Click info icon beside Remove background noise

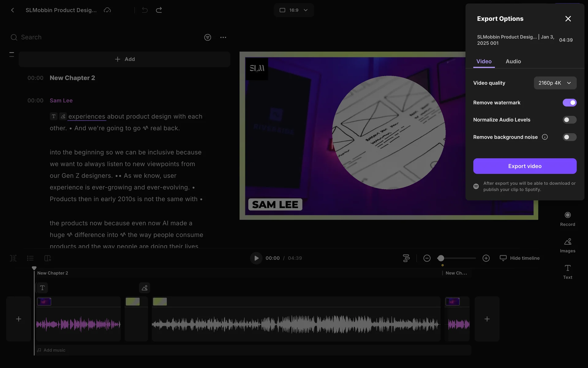coord(545,137)
